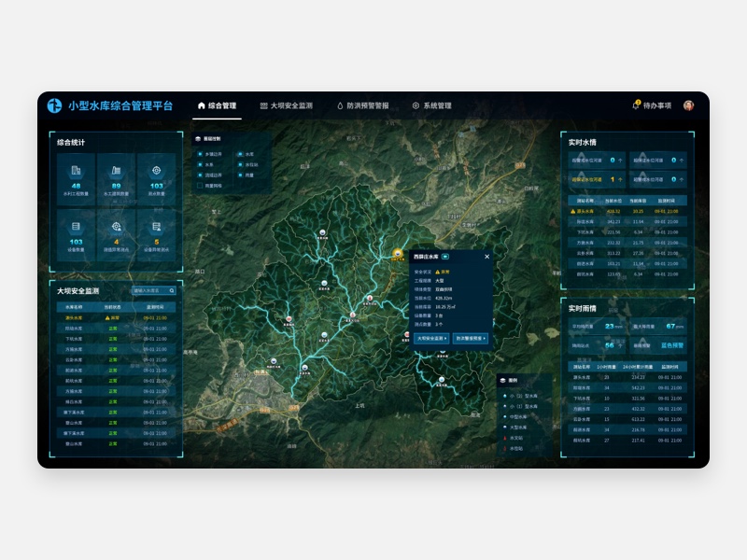Toggle the 流域边界 layer checkbox
The width and height of the screenshot is (747, 560).
pyautogui.click(x=200, y=175)
